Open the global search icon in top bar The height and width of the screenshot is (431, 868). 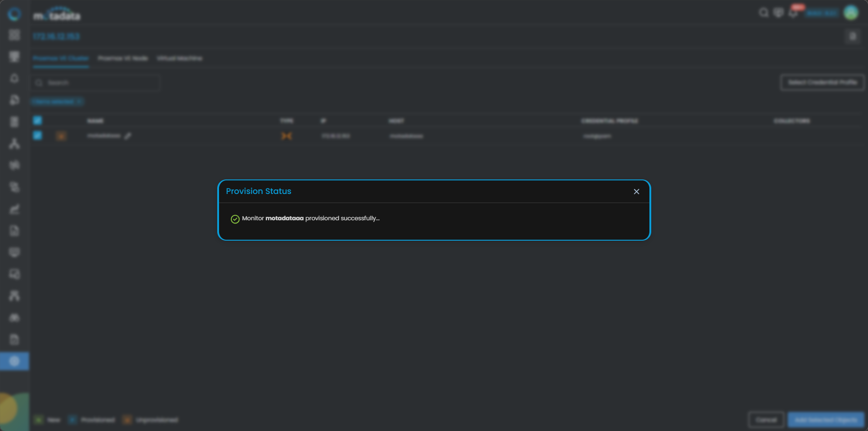pyautogui.click(x=764, y=13)
